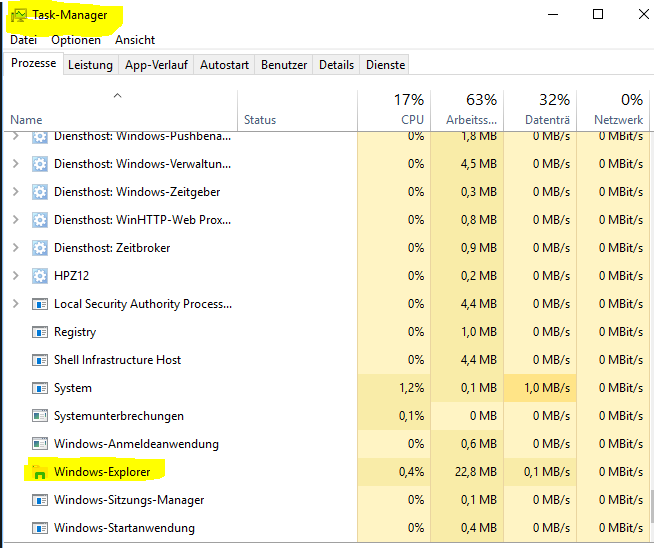
Task: Click the process list vertical scrollbar thumb
Action: (x=651, y=506)
